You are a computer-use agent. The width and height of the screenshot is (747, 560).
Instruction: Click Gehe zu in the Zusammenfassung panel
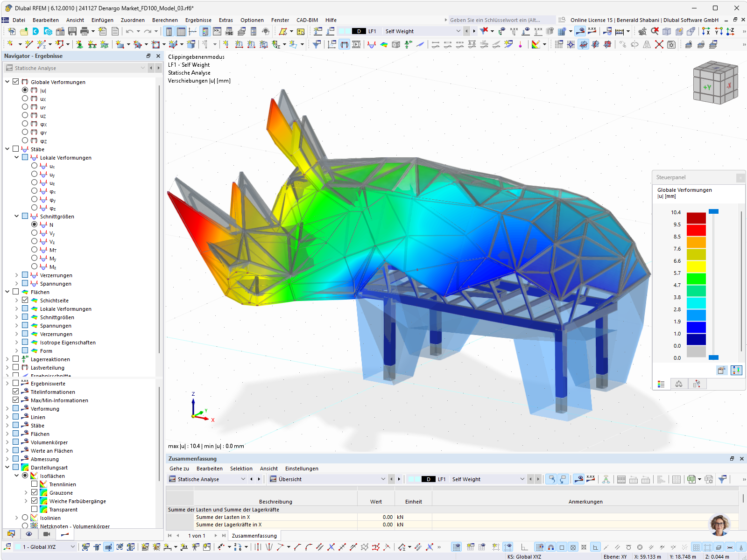(179, 468)
